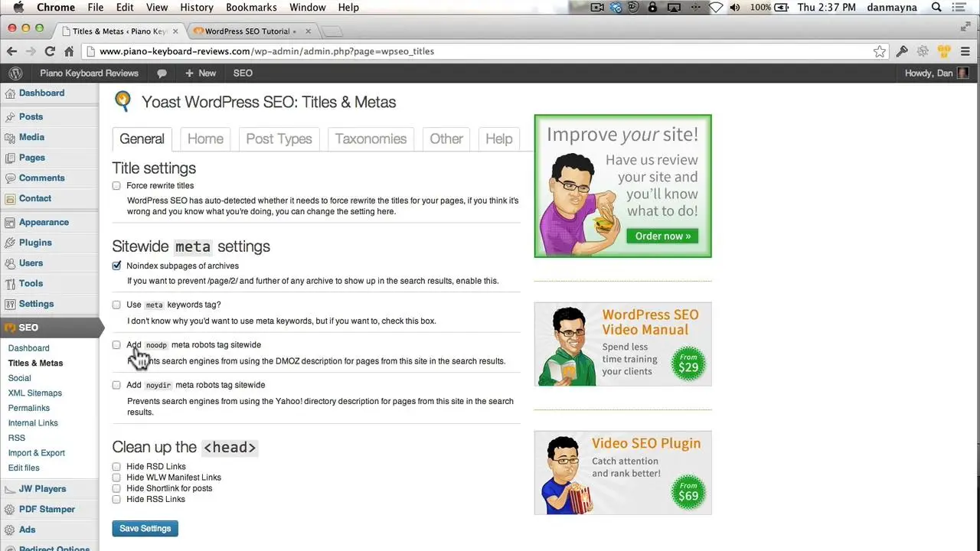Open XML Sitemaps under SEO

tap(35, 393)
